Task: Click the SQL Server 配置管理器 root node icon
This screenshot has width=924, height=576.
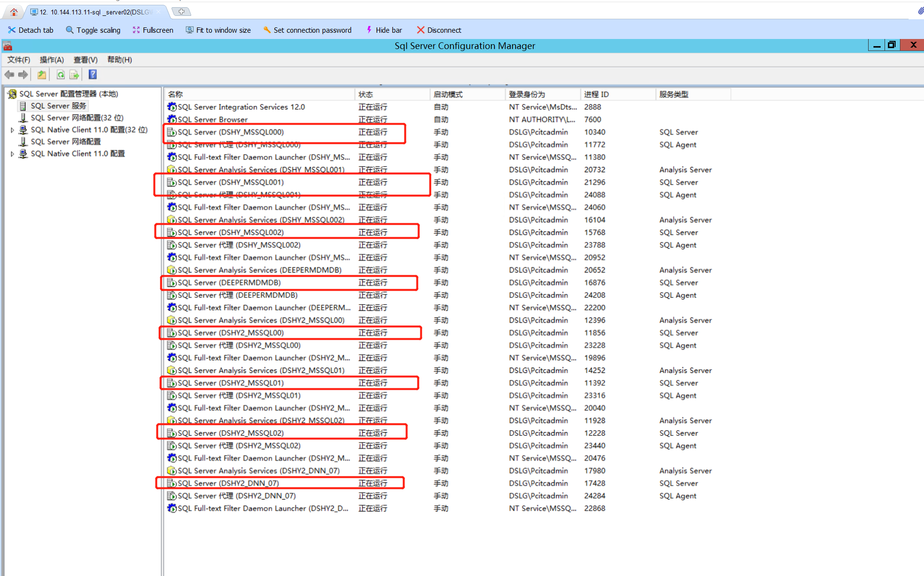Action: coord(12,94)
